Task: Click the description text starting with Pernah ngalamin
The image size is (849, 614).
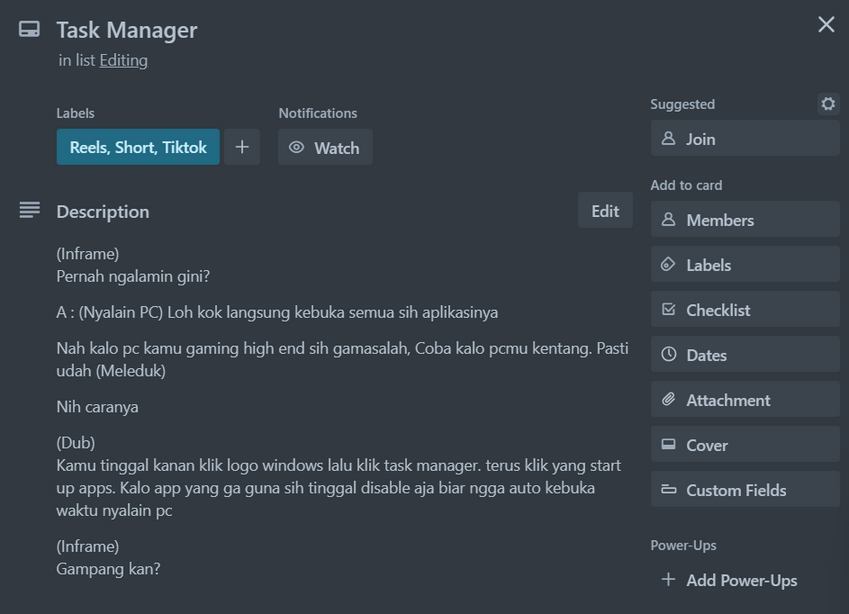Action: coord(133,275)
